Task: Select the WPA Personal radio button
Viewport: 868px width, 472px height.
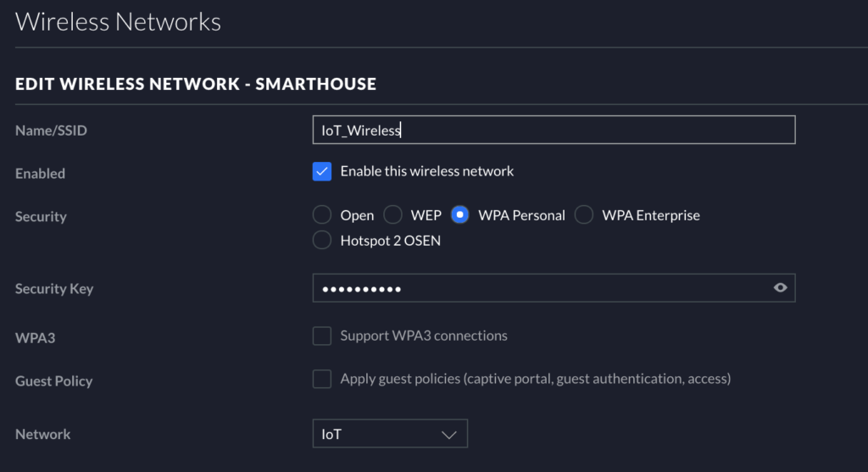Action: coord(459,215)
